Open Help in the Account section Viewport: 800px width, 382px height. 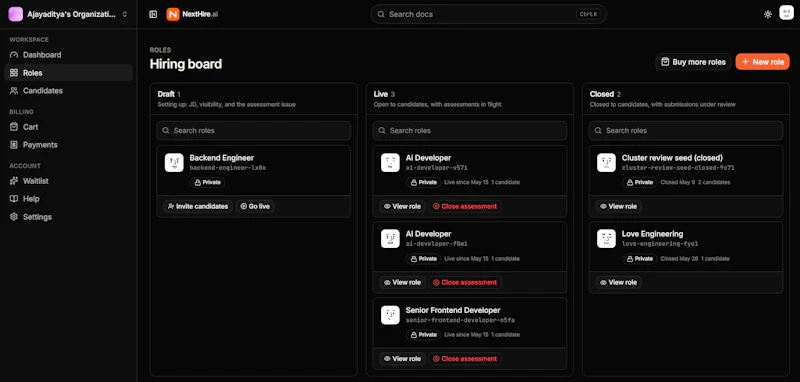68,199
